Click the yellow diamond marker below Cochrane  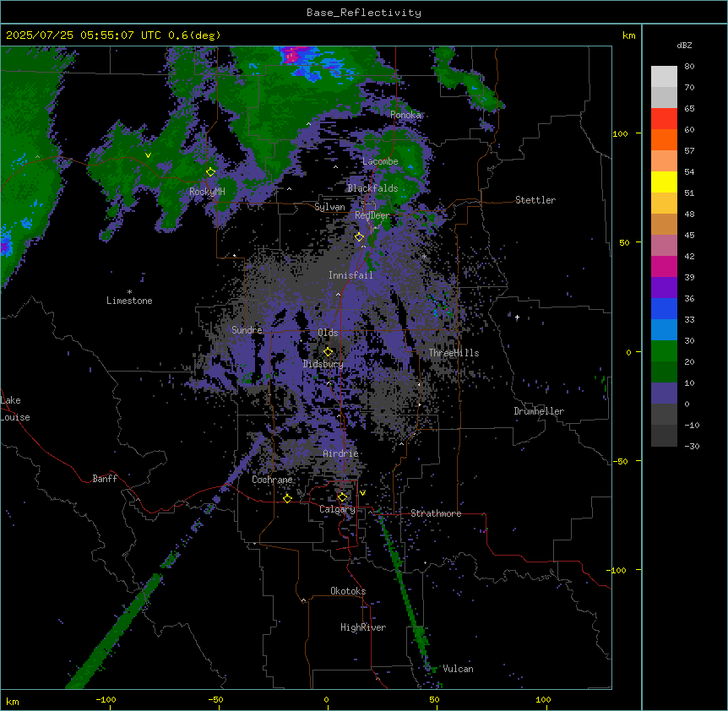tap(287, 498)
